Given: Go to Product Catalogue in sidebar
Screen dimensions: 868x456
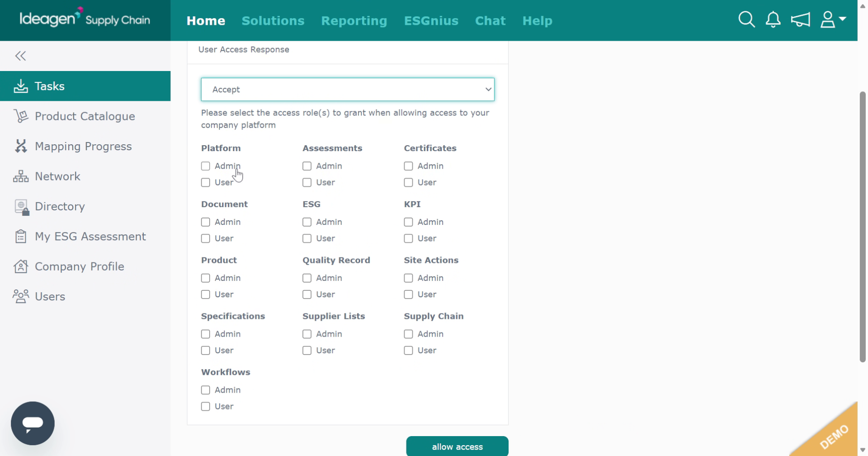Looking at the screenshot, I should 85,116.
